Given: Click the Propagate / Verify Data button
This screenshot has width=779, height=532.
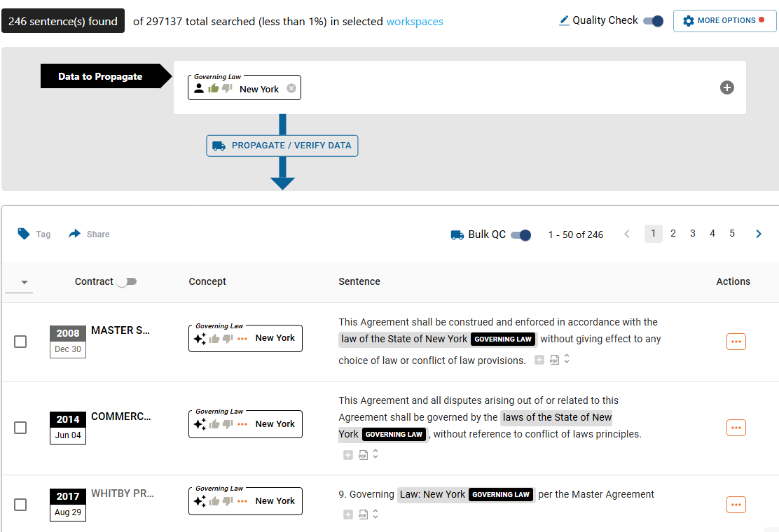Looking at the screenshot, I should 282,146.
